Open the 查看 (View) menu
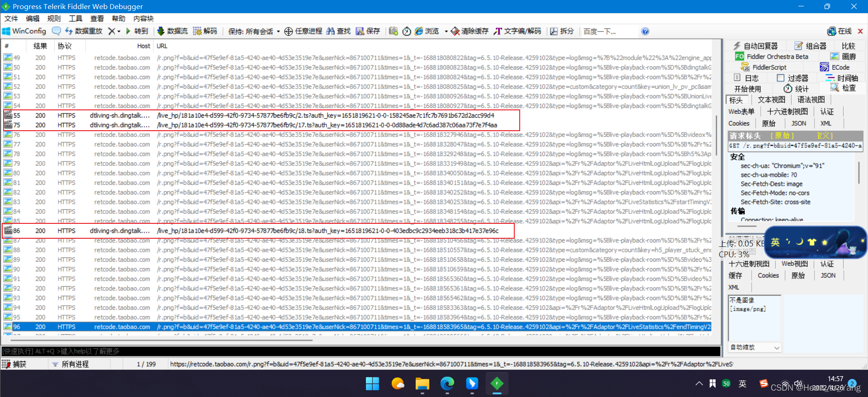Screen dimensions: 868x397 97,19
